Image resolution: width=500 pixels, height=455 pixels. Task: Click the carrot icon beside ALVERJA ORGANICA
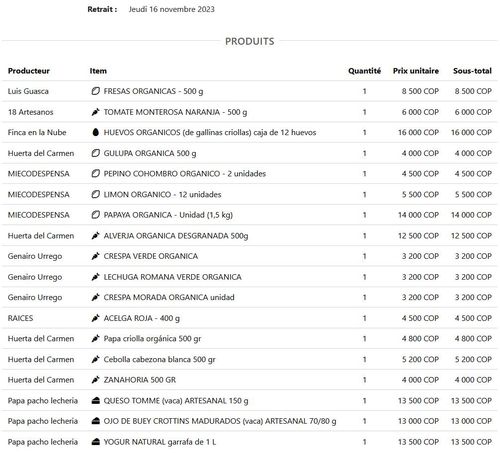tap(95, 236)
